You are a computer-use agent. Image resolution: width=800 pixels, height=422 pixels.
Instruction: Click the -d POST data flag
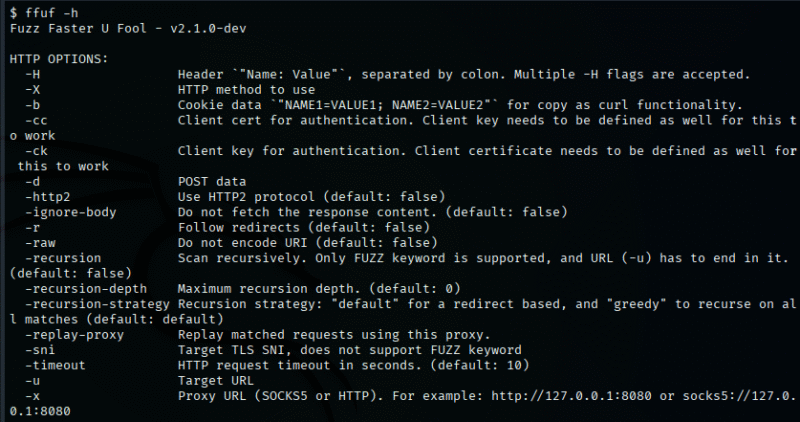pos(33,181)
